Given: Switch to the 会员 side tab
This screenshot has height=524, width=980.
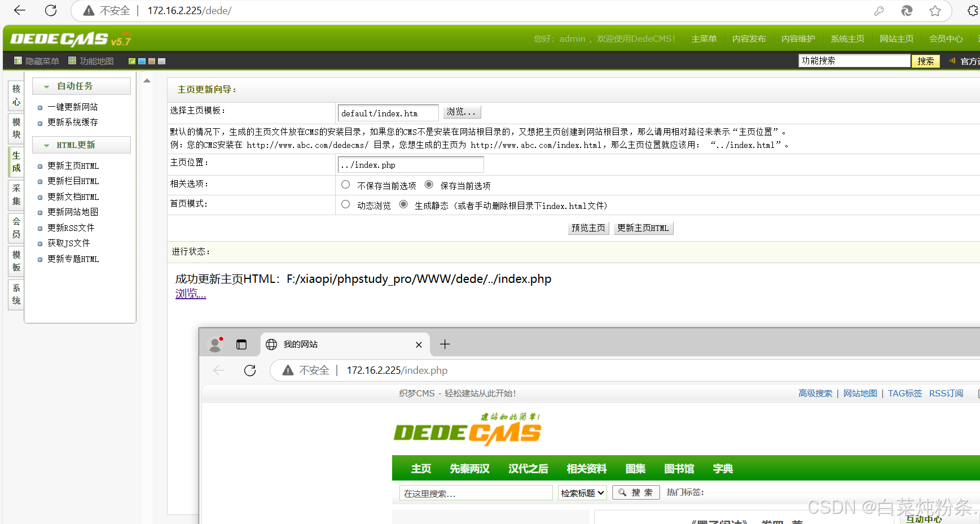Looking at the screenshot, I should click(x=16, y=228).
